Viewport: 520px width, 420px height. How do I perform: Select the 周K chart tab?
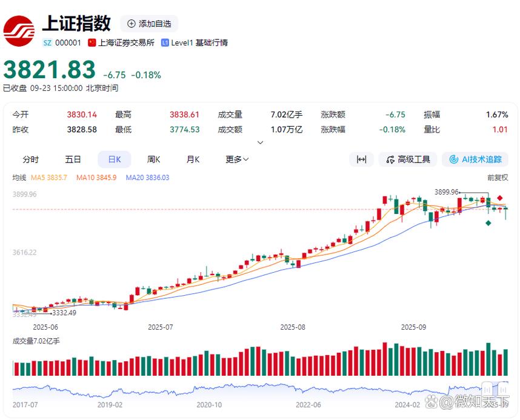tap(153, 159)
